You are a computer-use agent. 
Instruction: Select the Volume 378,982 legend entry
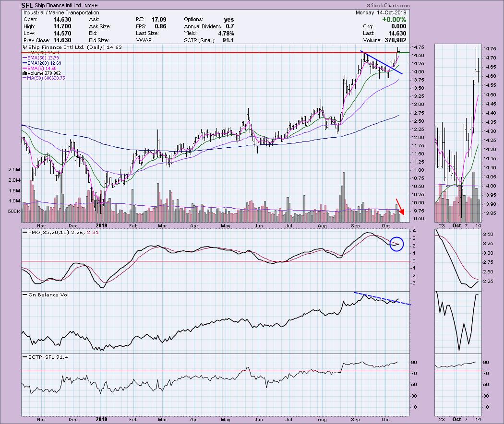(42, 73)
